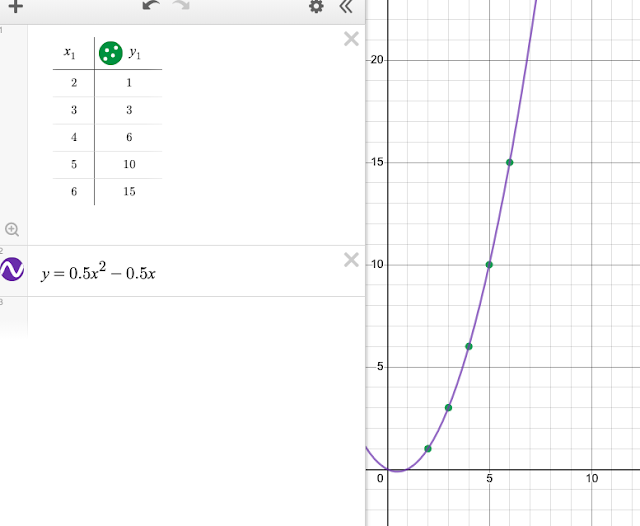The image size is (640, 526).
Task: Toggle visibility of the y1 points
Action: point(111,53)
